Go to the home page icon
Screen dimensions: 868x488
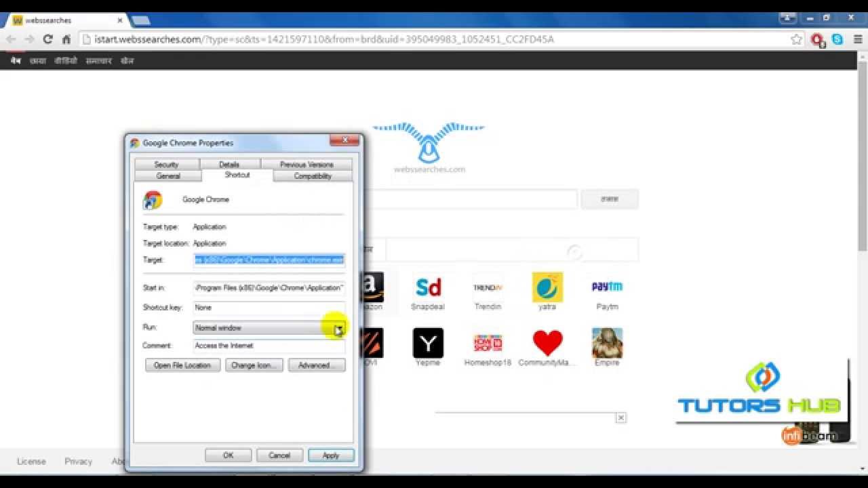click(66, 39)
